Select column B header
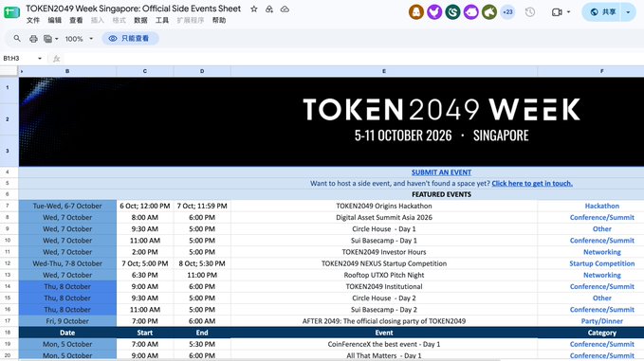This screenshot has height=361, width=644. pyautogui.click(x=67, y=71)
